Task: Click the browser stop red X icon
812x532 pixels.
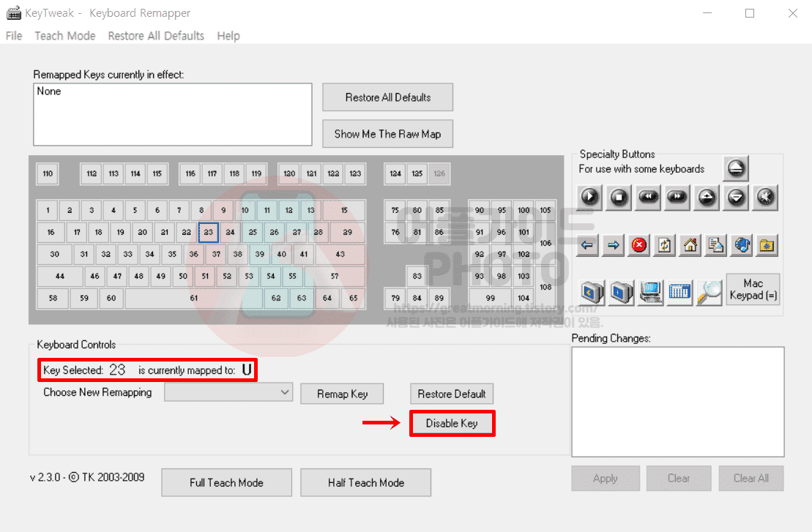Action: pos(639,245)
